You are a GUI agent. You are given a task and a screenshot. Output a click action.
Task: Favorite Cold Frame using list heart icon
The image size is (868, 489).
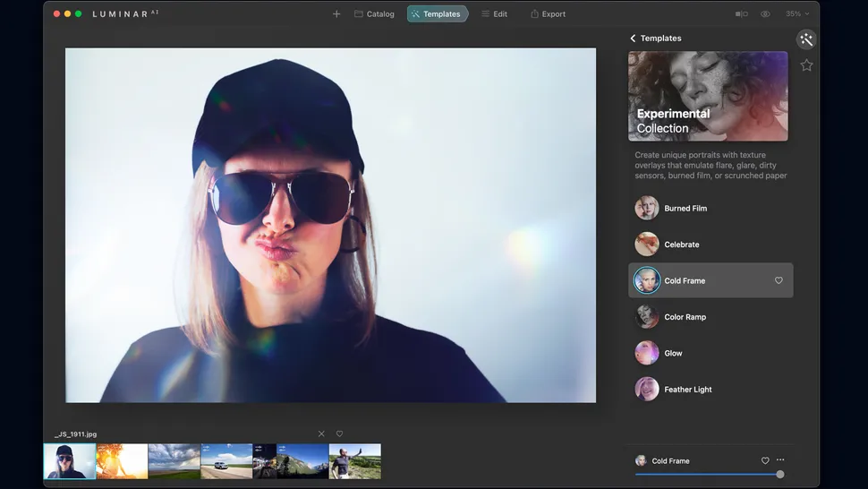(x=779, y=280)
